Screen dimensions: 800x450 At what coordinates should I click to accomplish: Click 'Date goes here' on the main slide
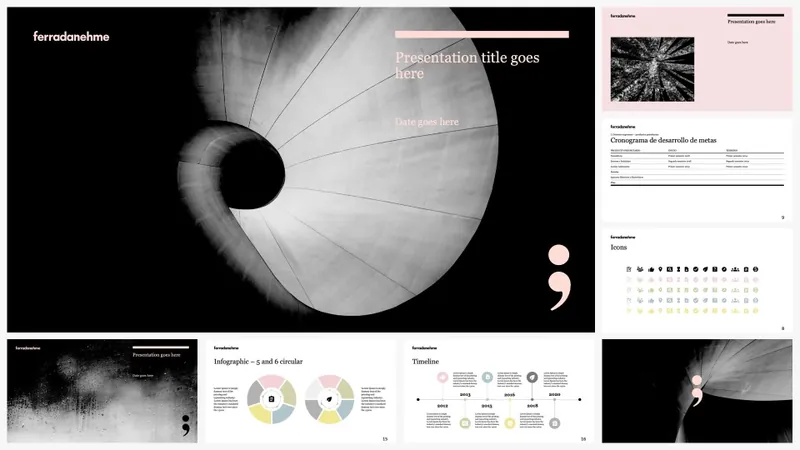(x=427, y=122)
